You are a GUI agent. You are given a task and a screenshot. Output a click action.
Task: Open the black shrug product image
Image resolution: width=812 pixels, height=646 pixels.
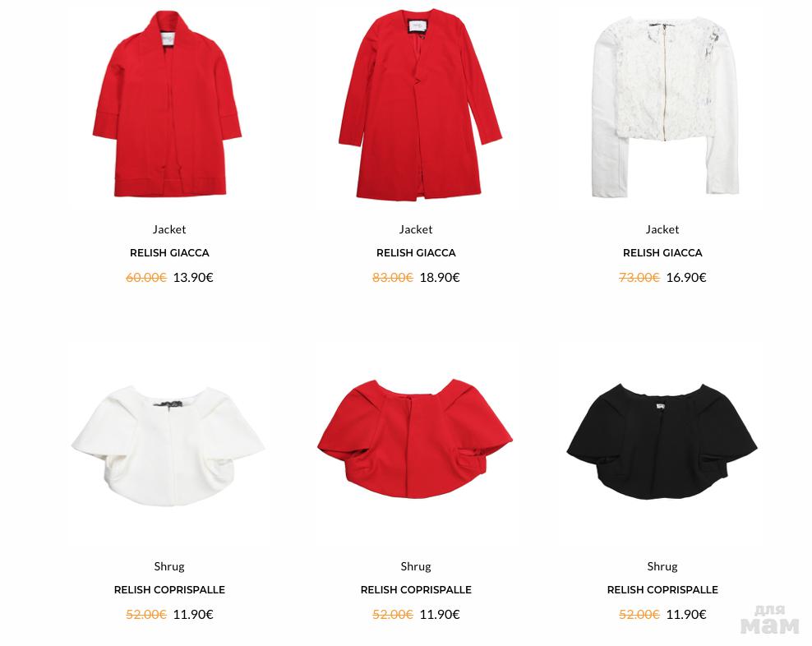click(662, 441)
